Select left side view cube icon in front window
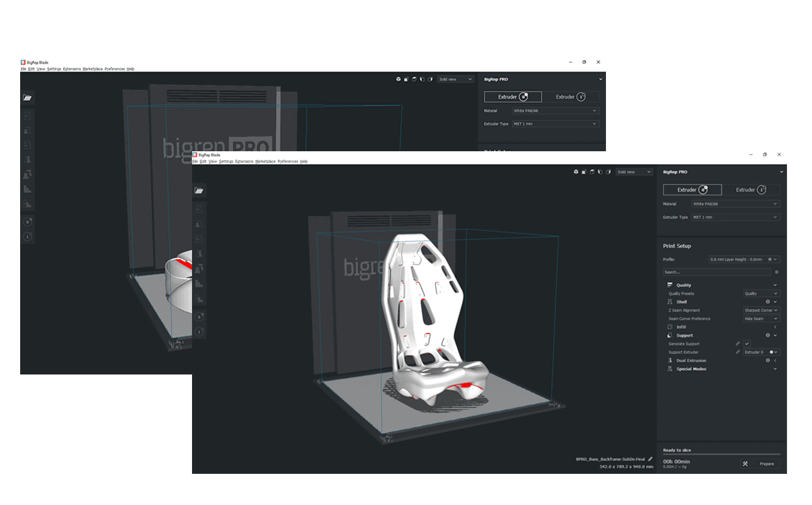 600,172
